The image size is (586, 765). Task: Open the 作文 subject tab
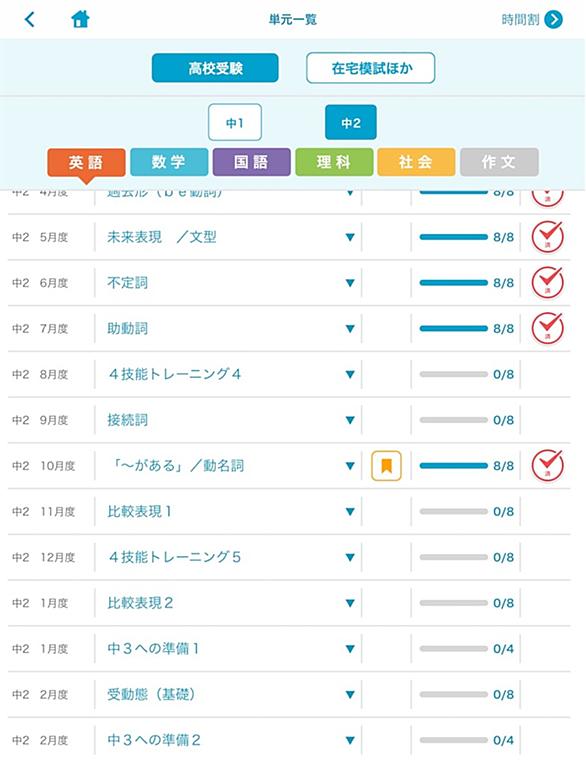click(499, 162)
